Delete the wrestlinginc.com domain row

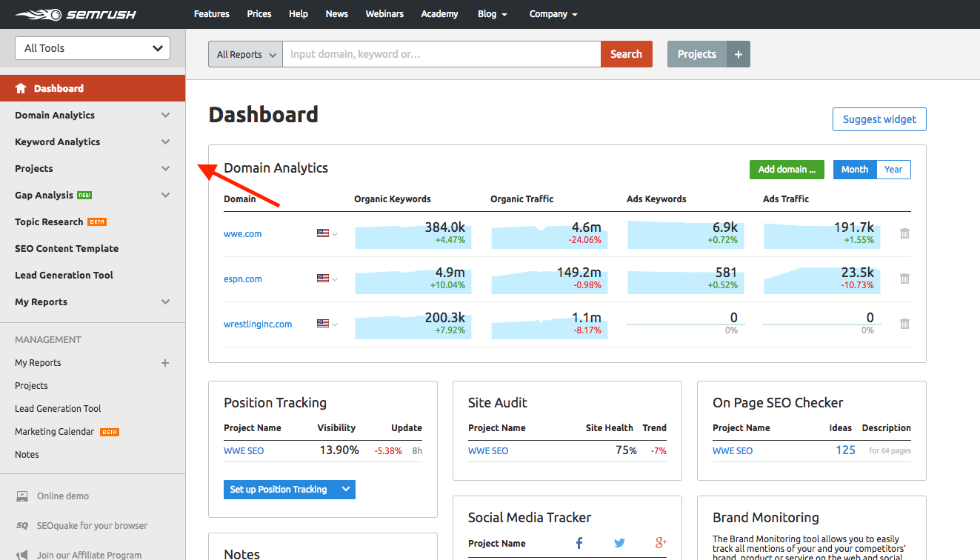click(x=904, y=324)
